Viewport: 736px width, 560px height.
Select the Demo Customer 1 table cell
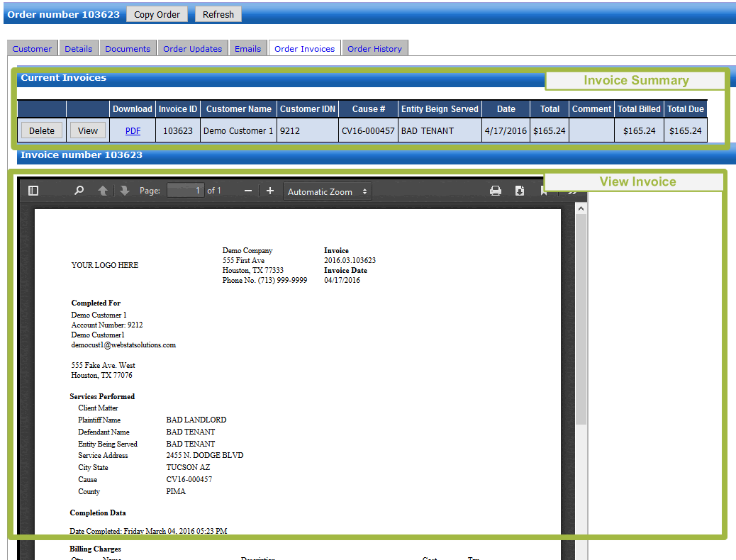pyautogui.click(x=238, y=130)
